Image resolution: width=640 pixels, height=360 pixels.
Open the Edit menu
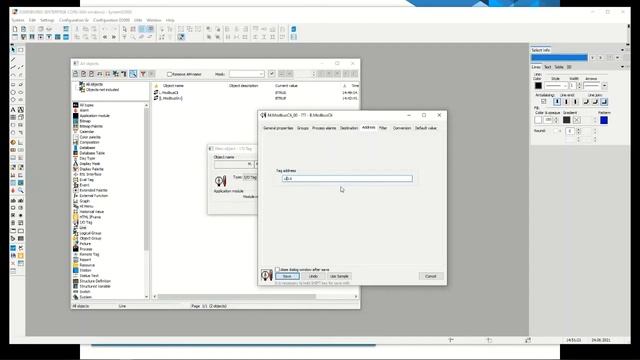(32, 20)
